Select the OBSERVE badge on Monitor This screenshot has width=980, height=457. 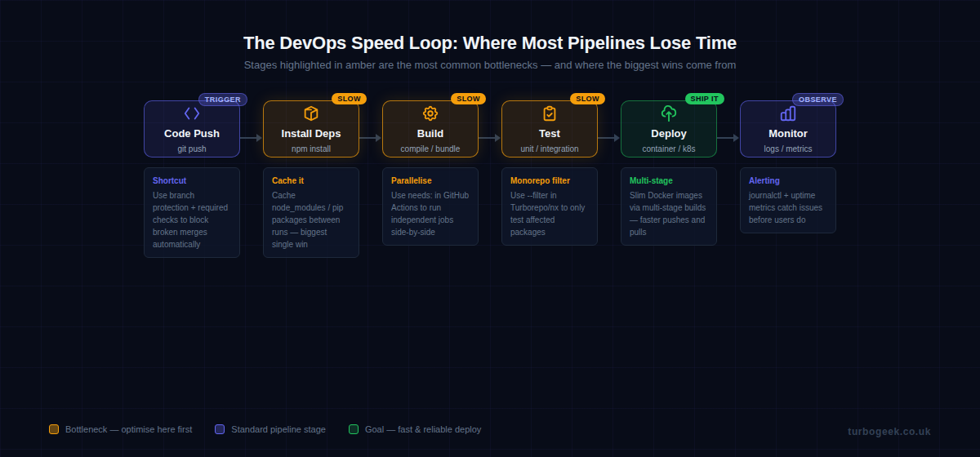point(817,100)
